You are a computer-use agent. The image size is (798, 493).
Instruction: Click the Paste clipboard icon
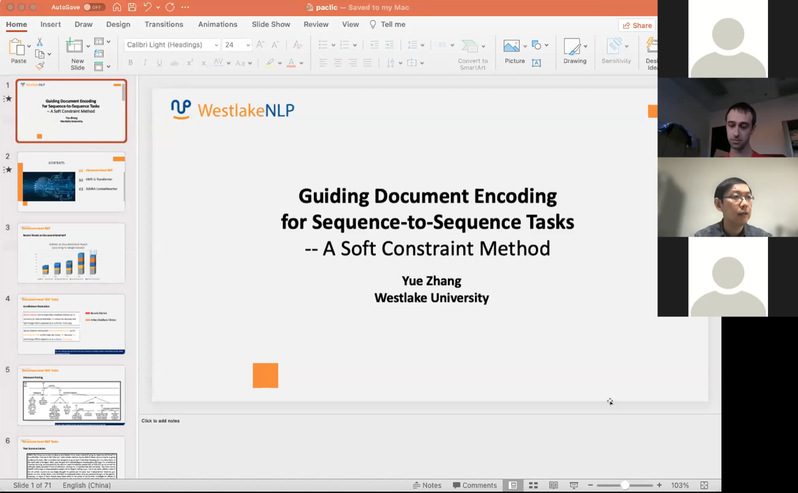[17, 47]
